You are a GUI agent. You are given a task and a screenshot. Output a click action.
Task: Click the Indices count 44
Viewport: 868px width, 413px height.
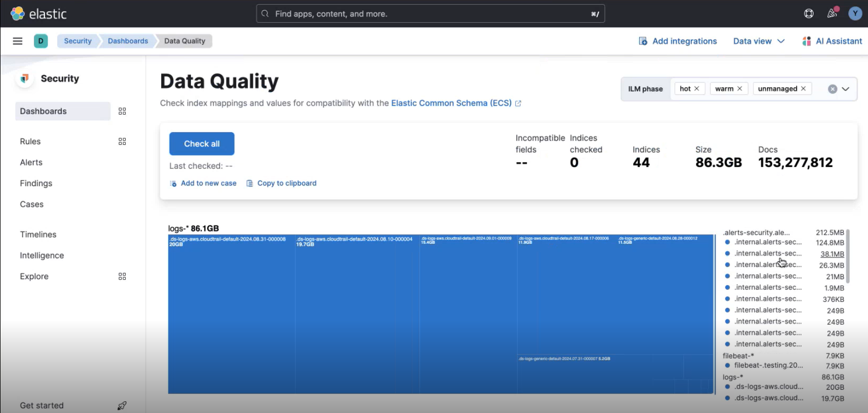pyautogui.click(x=641, y=162)
